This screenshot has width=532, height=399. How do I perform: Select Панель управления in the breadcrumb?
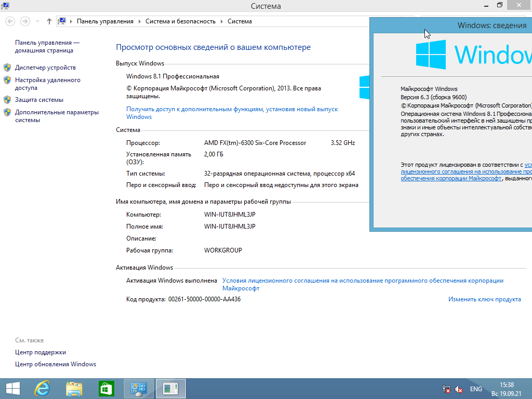point(105,21)
